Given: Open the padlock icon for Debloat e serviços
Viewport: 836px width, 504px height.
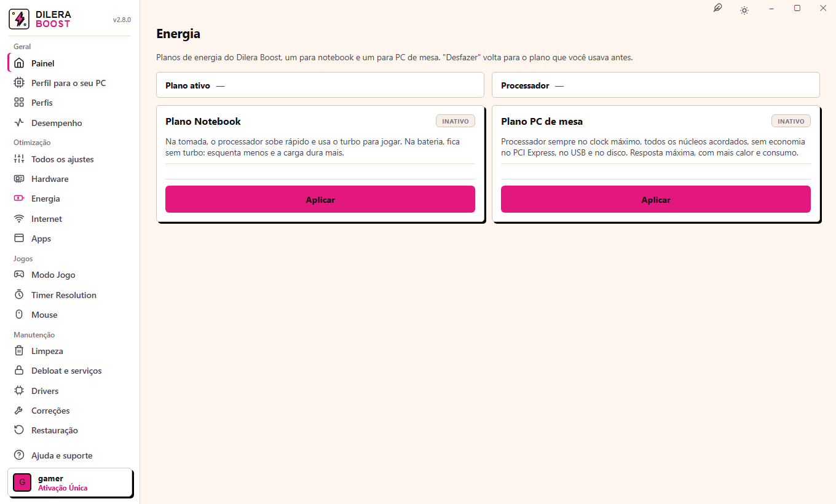Looking at the screenshot, I should tap(19, 371).
